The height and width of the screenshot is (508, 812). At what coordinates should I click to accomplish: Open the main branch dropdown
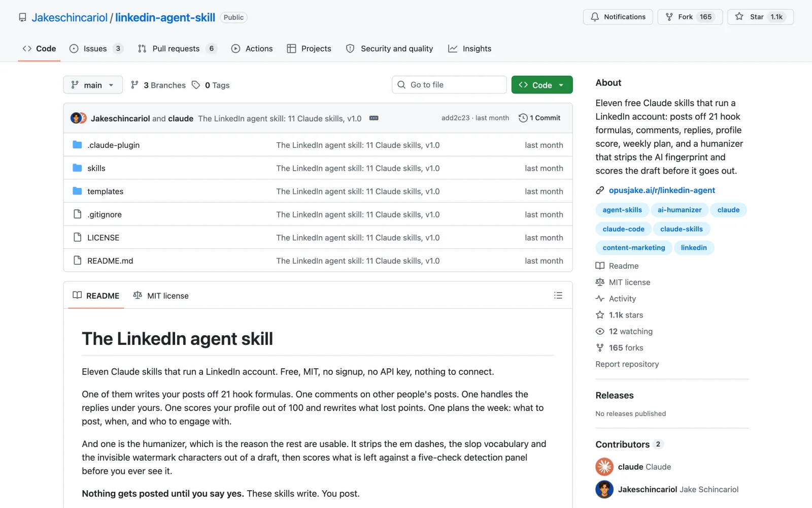[x=93, y=85]
